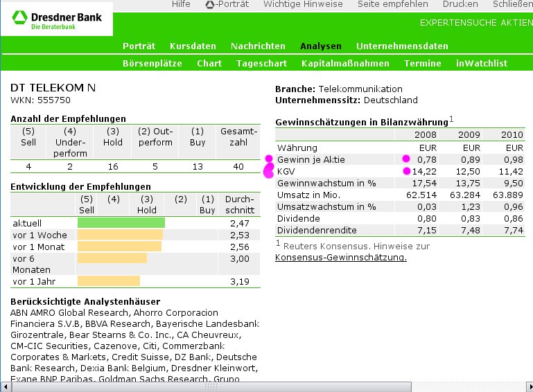
Task: Click the 2010 KGV value 11,42
Action: coord(511,171)
